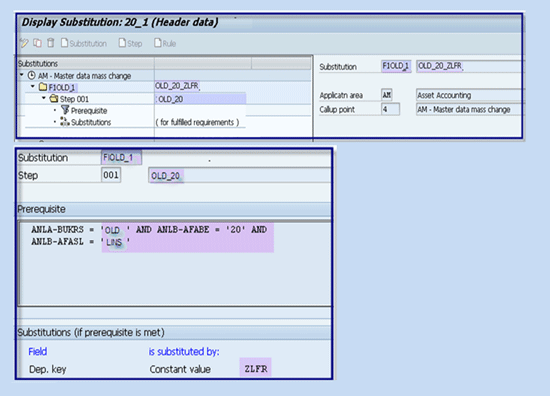Open the Prerequisite tree item
Image resolution: width=550 pixels, height=396 pixels.
tap(89, 110)
